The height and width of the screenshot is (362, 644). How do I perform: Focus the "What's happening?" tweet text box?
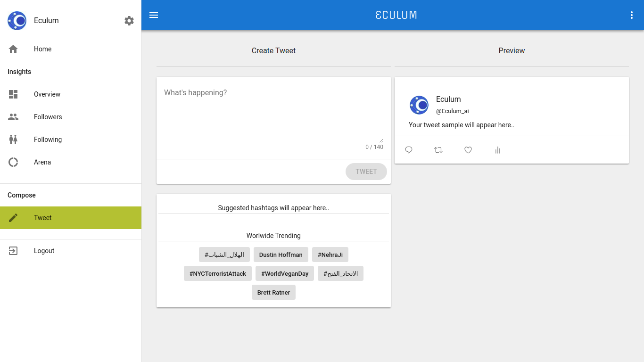coord(273,114)
